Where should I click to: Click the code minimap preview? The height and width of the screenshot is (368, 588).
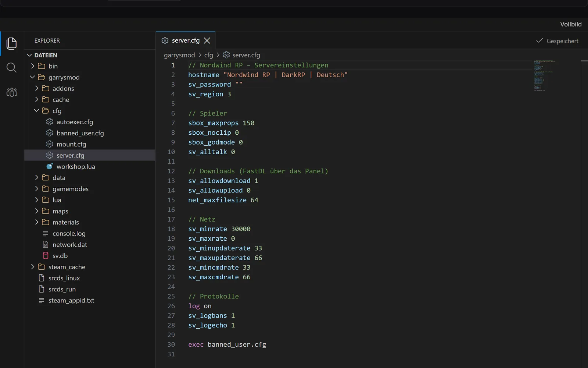545,75
